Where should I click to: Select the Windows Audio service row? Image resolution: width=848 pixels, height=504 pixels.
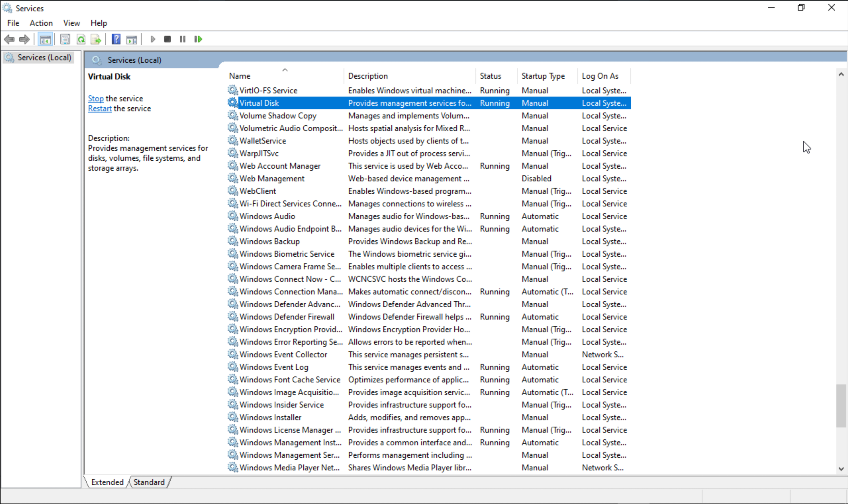pyautogui.click(x=267, y=216)
